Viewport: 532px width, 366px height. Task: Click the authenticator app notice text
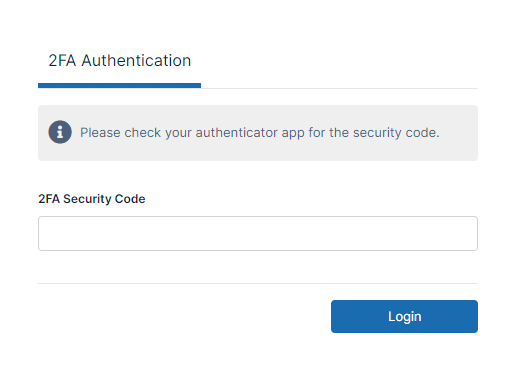point(260,133)
